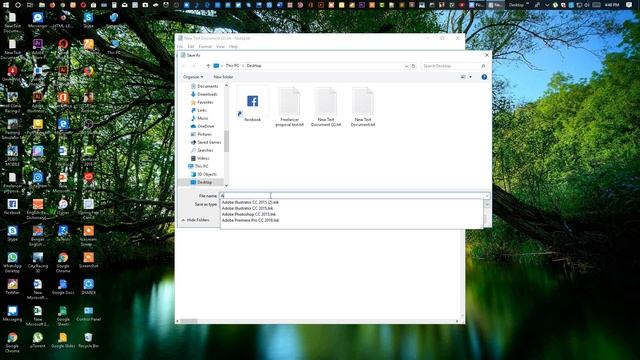
Task: Expand the address bar history dropdown
Action: (407, 66)
